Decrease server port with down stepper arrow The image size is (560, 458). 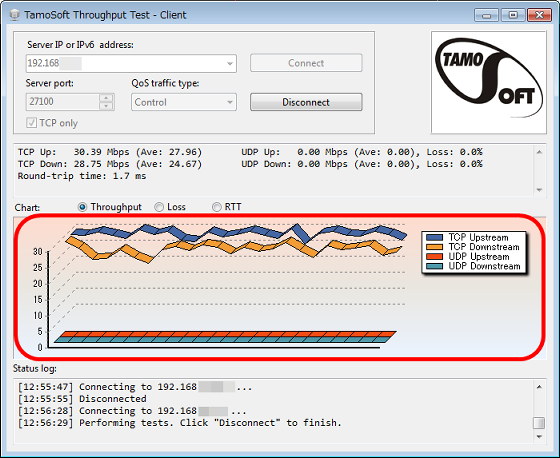[x=106, y=106]
